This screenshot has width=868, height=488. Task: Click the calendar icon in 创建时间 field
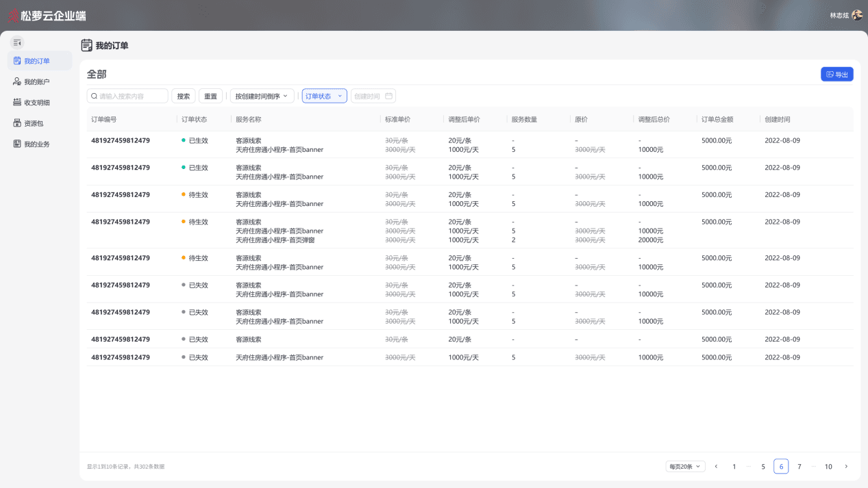click(388, 97)
